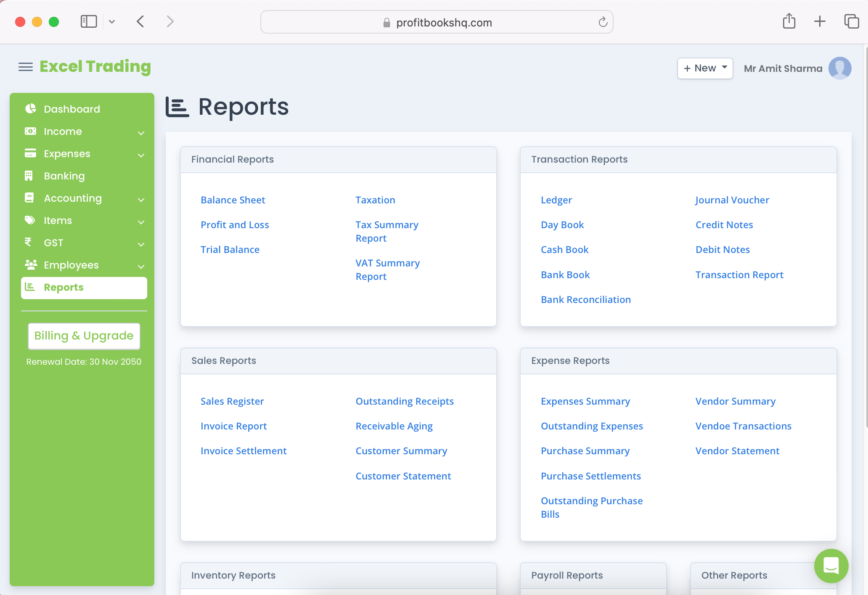The height and width of the screenshot is (595, 868).
Task: Open the hamburger menu next to Excel Trading
Action: click(26, 67)
